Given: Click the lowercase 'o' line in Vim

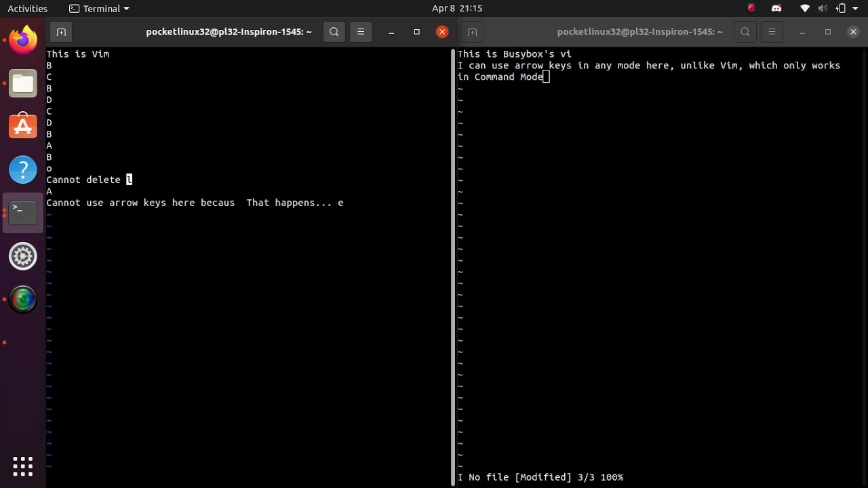Looking at the screenshot, I should pos(49,168).
